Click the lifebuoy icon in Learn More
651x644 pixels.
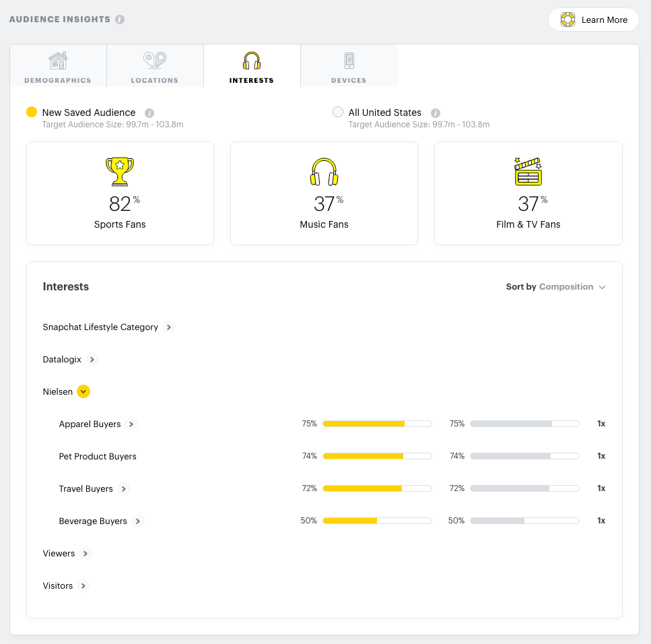tap(568, 20)
